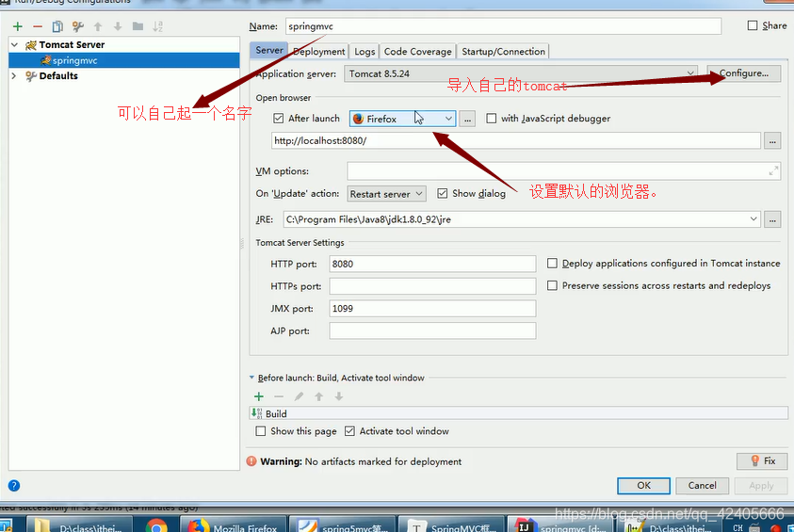Switch to the Logs tab
794x532 pixels.
(365, 51)
